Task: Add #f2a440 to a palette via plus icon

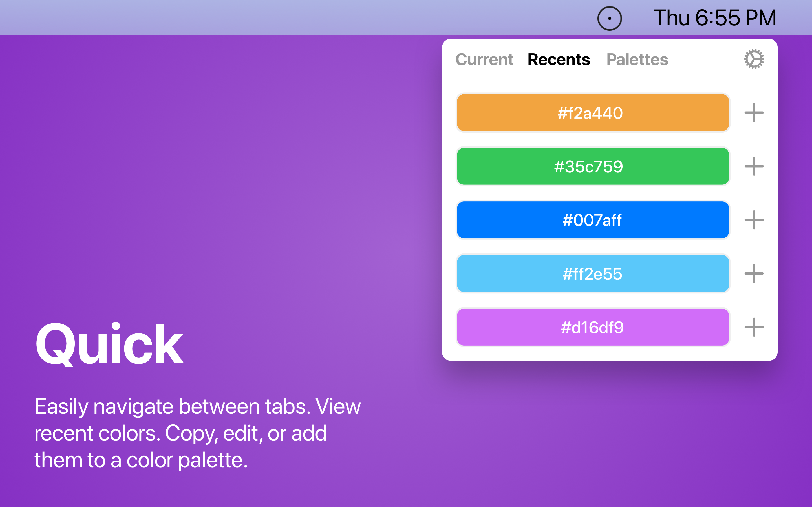Action: 754,113
